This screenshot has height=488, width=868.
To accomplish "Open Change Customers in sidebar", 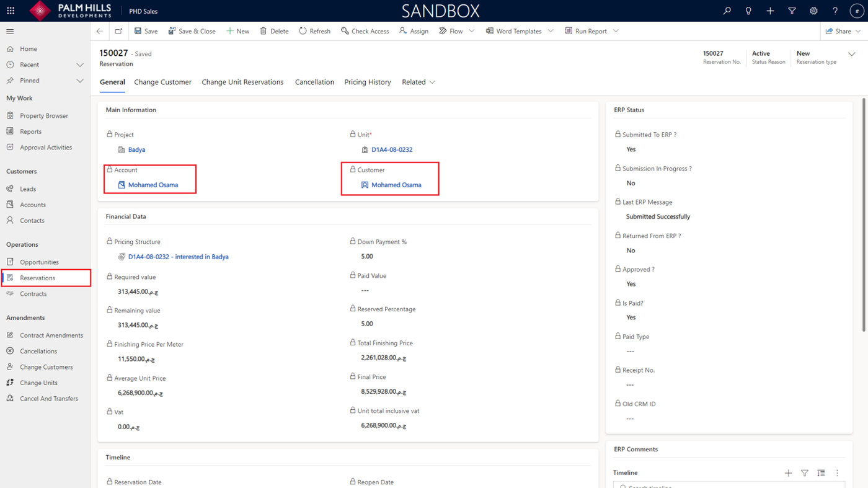I will [45, 367].
